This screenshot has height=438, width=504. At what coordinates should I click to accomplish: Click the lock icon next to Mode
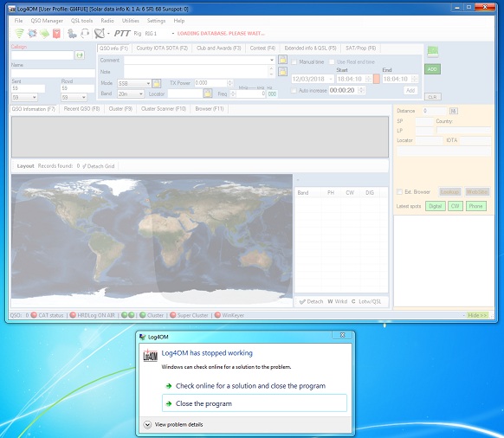click(156, 83)
